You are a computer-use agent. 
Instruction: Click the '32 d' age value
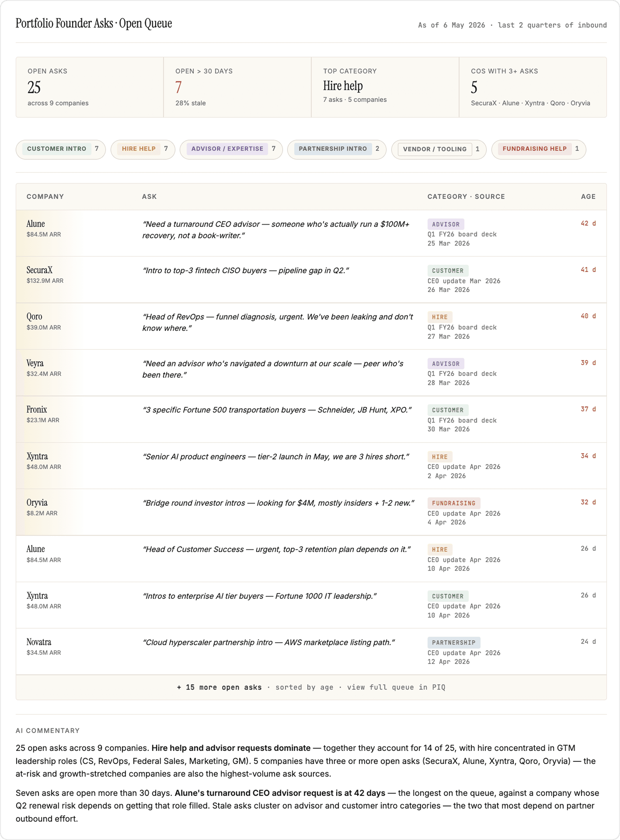pyautogui.click(x=588, y=502)
